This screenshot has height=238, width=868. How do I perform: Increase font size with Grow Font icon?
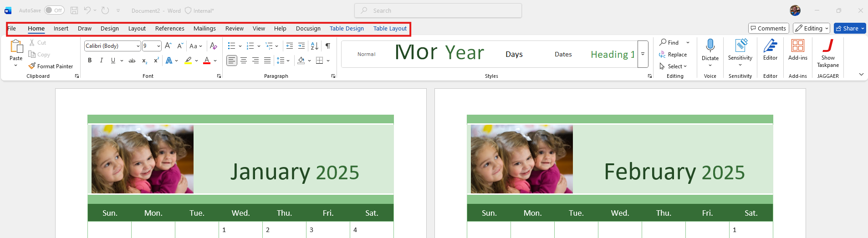coord(168,46)
